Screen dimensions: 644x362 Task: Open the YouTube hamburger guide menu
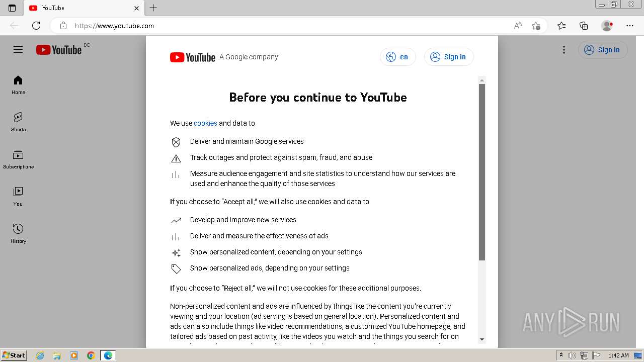pyautogui.click(x=18, y=50)
